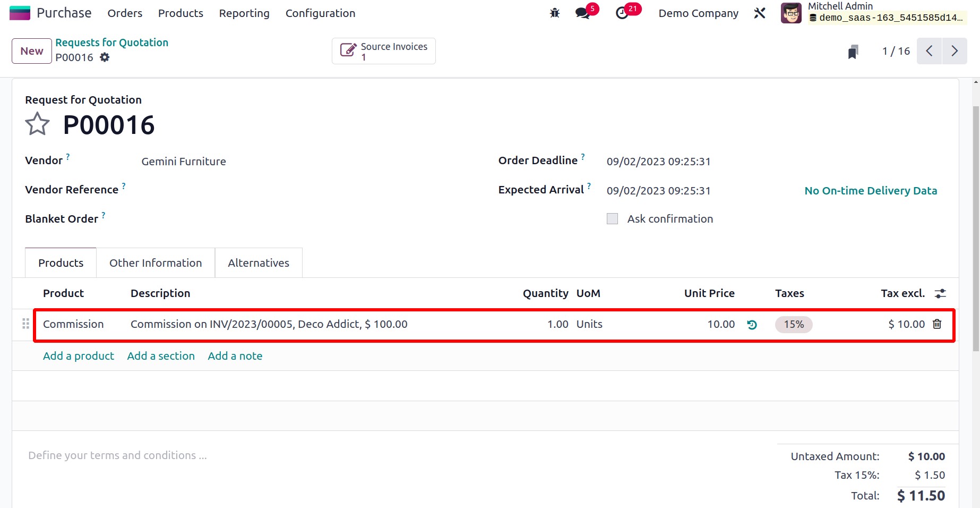Open the Demo Company switcher
Viewport: 980px width, 508px height.
click(x=698, y=13)
